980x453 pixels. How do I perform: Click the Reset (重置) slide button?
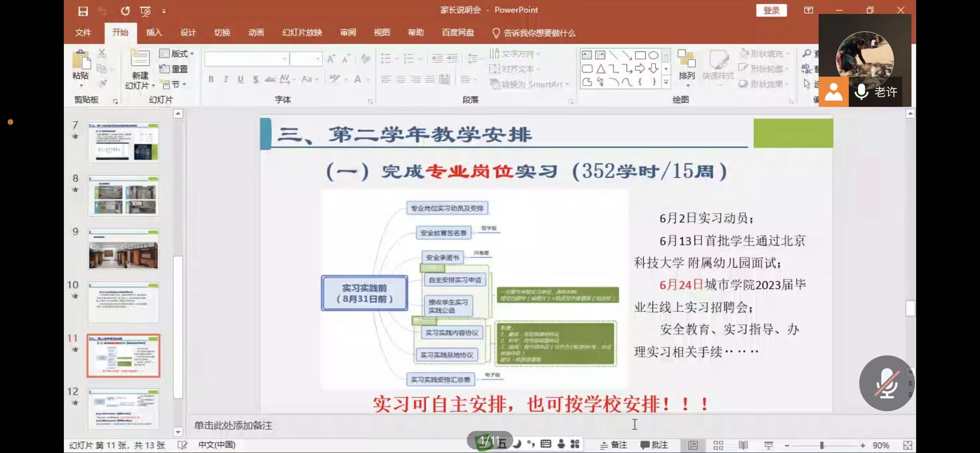[x=173, y=69]
